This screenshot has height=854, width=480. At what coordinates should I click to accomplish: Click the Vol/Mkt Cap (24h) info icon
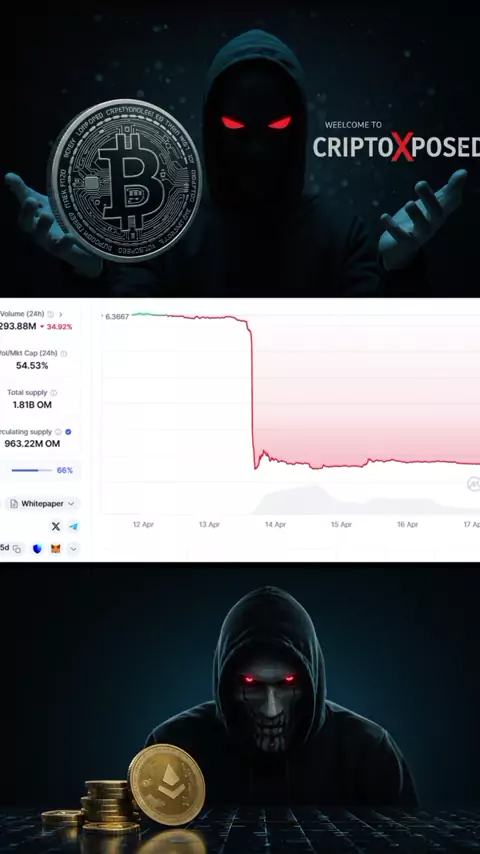64,353
